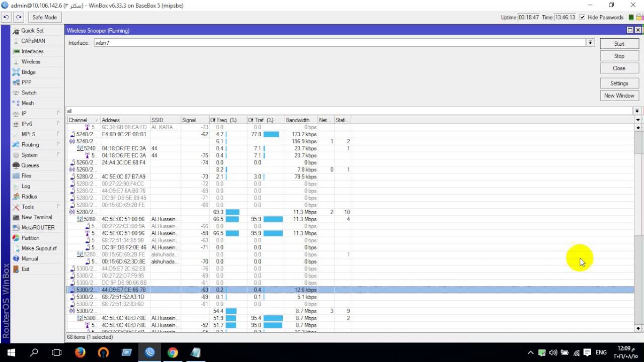Viewport: 644px width, 362px height.
Task: Sort by the Channel column header
Action: (x=84, y=120)
